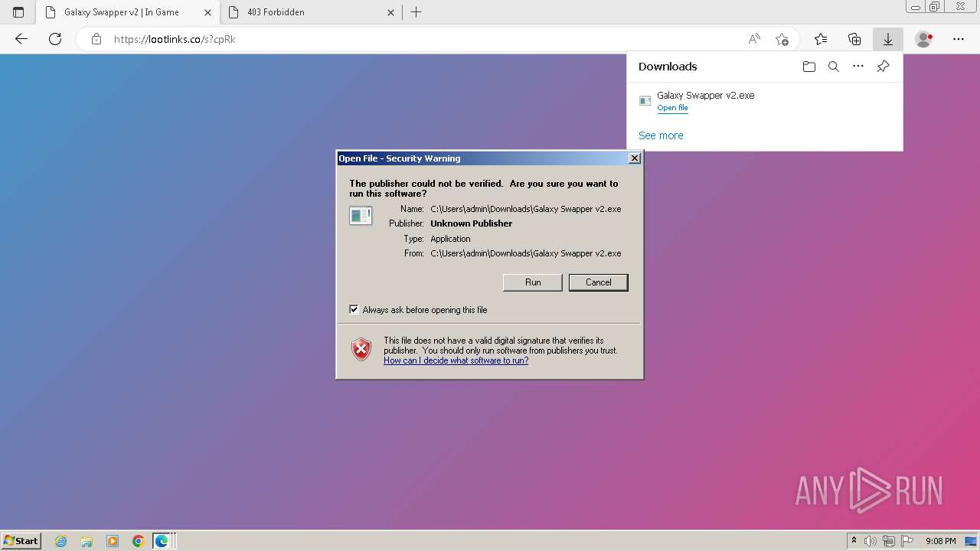View site information lock icon
This screenshot has height=551, width=980.
[96, 39]
